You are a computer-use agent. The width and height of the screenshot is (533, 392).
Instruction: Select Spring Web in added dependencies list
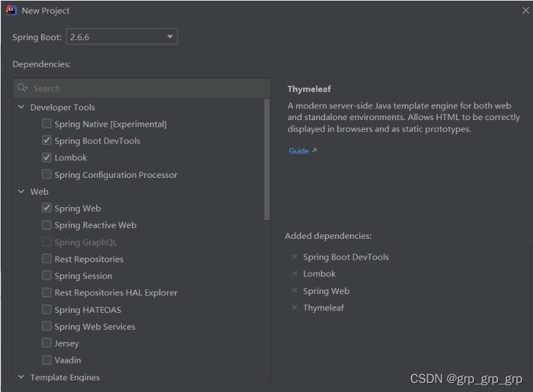tap(326, 291)
